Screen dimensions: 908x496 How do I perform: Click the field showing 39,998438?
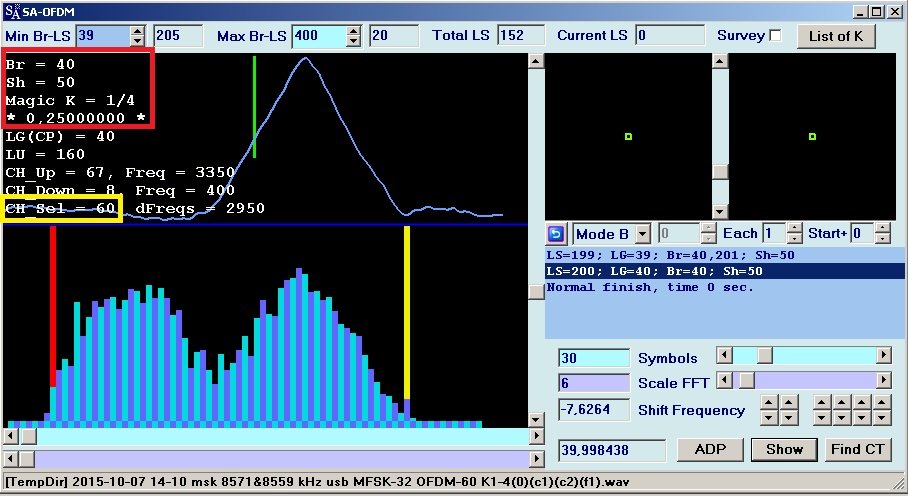click(x=612, y=450)
